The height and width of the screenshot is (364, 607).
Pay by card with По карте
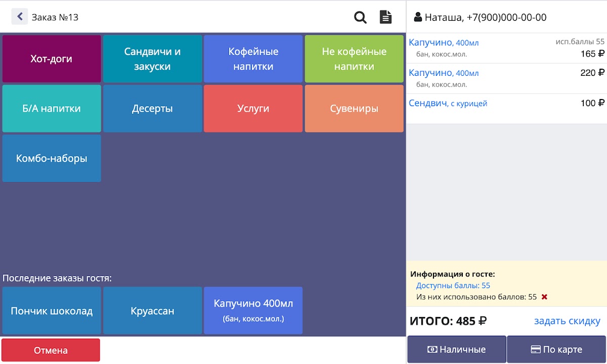coord(556,349)
